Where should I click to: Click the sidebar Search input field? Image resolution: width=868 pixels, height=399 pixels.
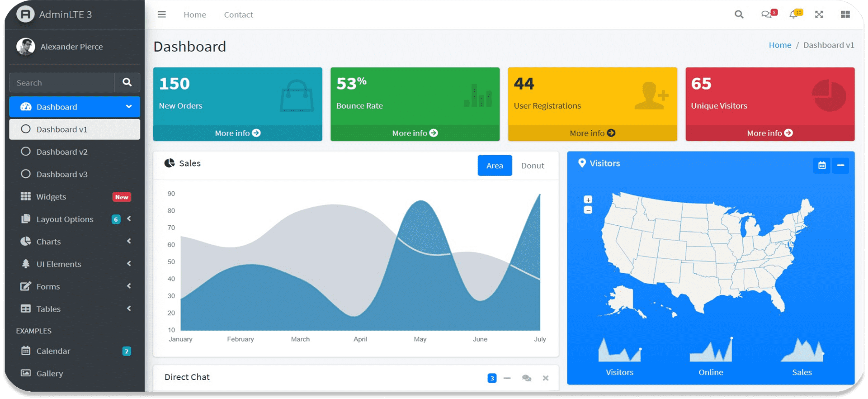point(62,83)
